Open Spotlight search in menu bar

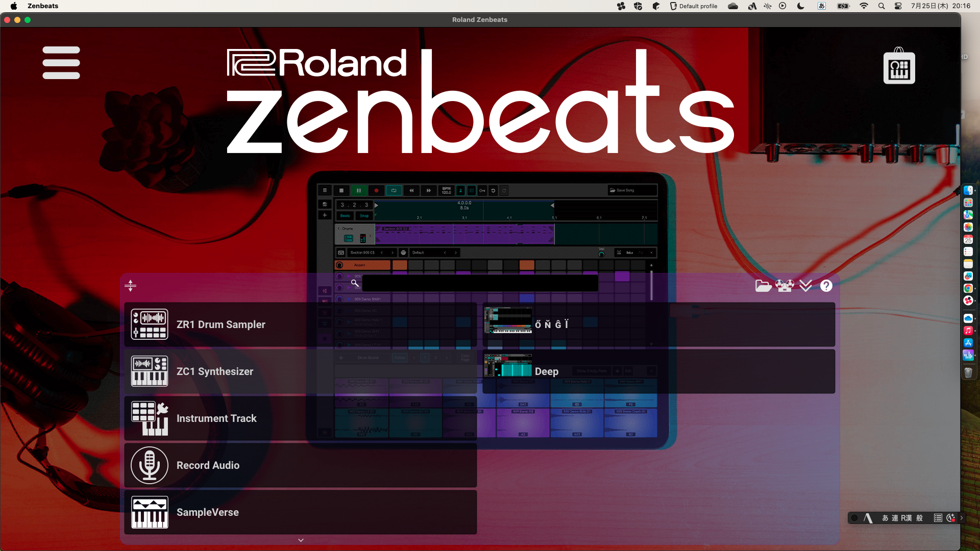coord(881,6)
